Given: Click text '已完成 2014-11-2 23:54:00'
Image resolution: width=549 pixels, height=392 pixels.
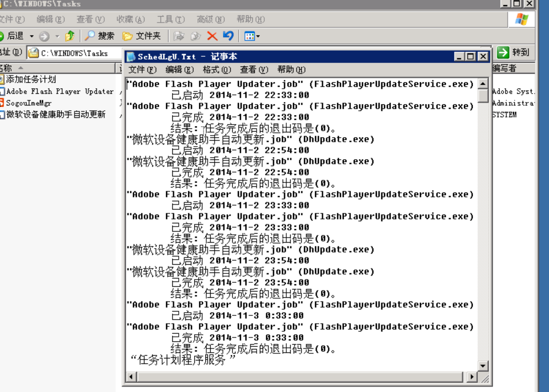Looking at the screenshot, I should click(240, 282).
